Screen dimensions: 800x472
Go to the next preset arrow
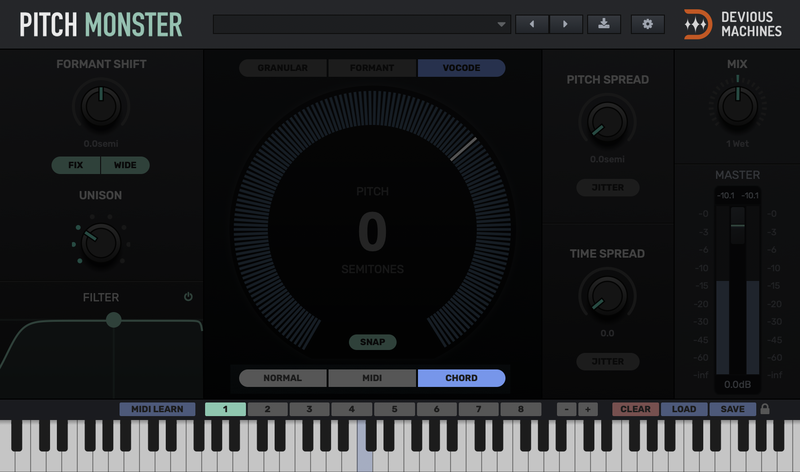565,24
